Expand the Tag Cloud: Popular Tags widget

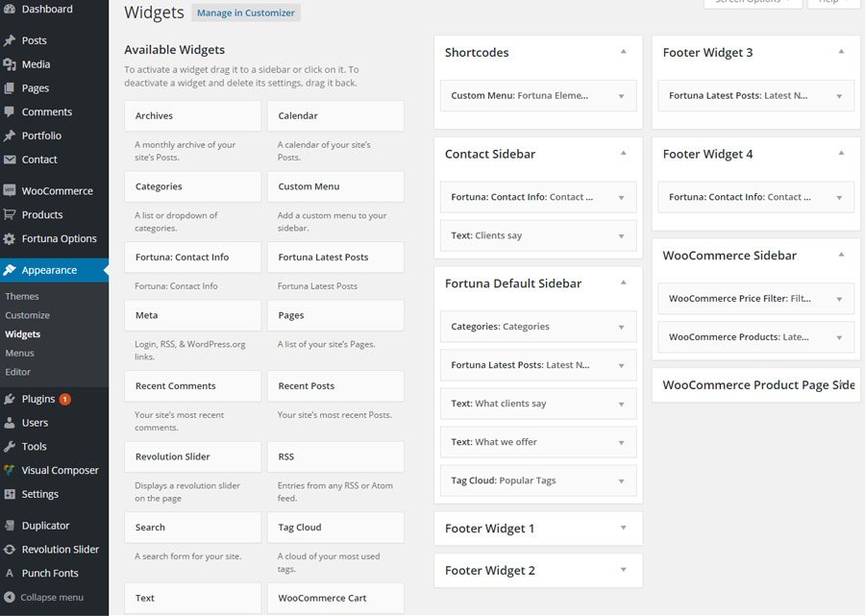pyautogui.click(x=622, y=480)
